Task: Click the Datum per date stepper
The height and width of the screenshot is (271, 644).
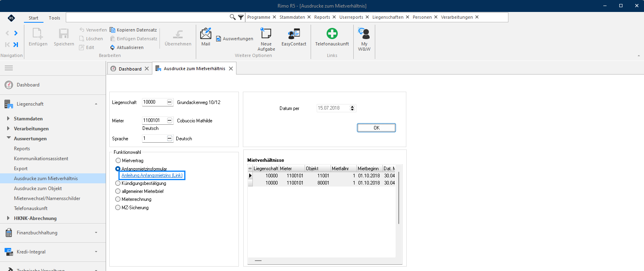Action: point(352,108)
